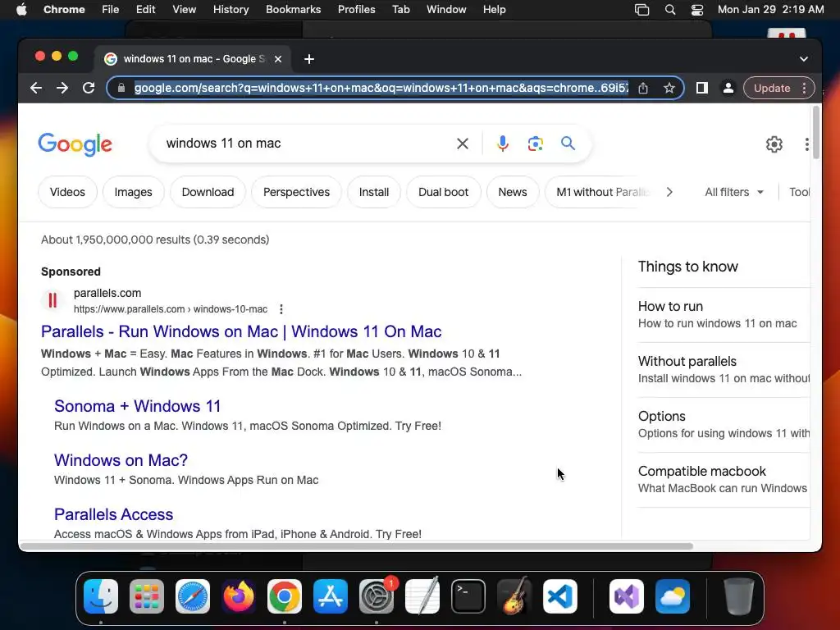Go to Google homepage via logo
This screenshot has height=630, width=840.
(75, 144)
